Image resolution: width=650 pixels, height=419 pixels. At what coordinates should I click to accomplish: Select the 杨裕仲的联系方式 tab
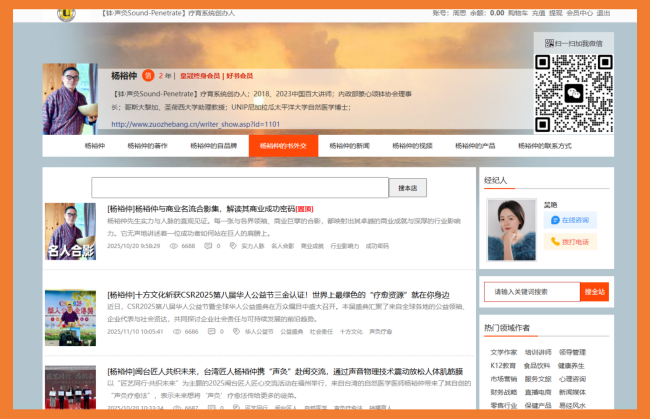(544, 146)
